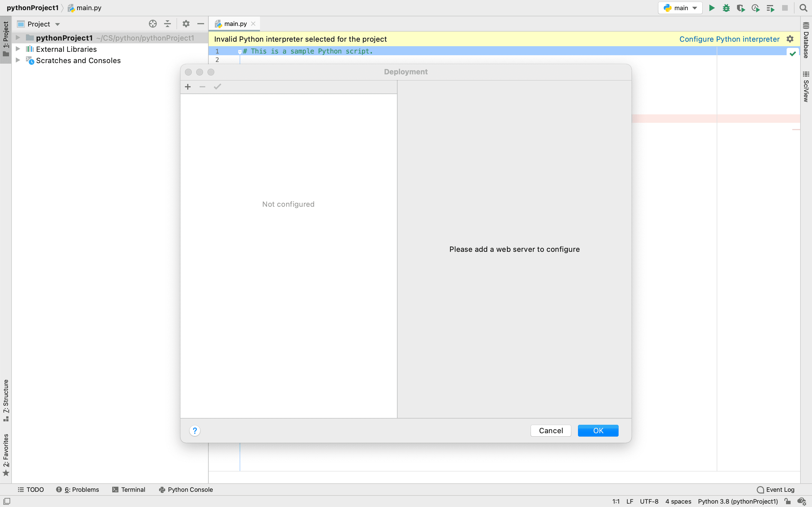Click Configure Python interpreter link
Image resolution: width=812 pixels, height=507 pixels.
coord(729,39)
